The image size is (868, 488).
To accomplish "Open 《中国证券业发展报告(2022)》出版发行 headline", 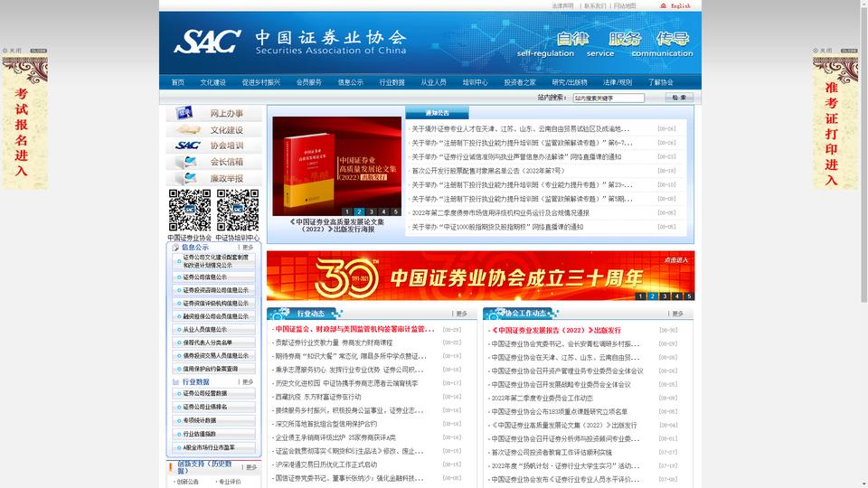I will pos(556,331).
